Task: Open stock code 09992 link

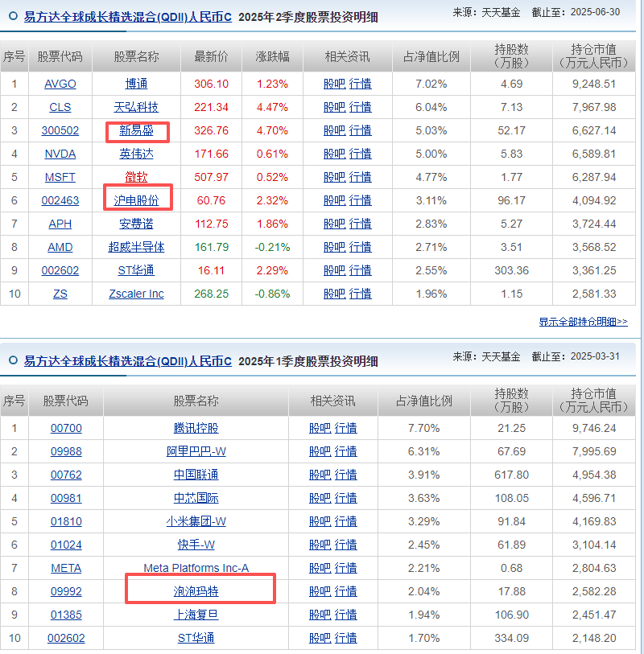Action: click(x=66, y=592)
